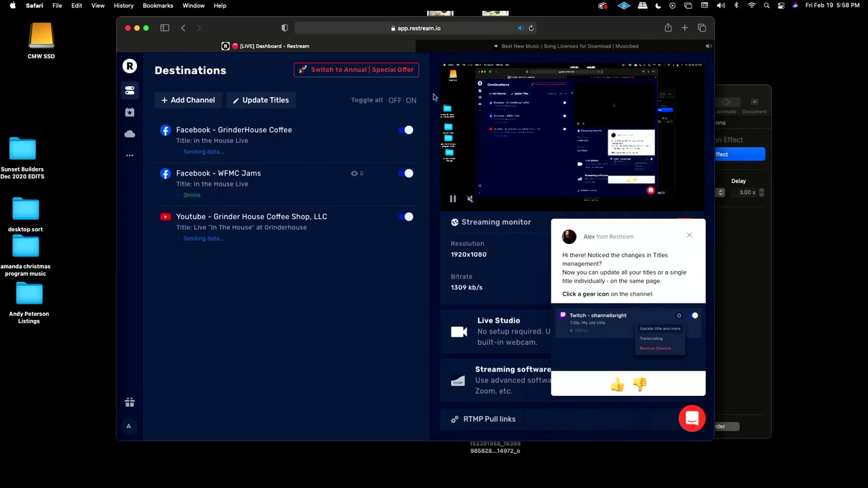Open Safari menu in menu bar
The image size is (868, 488).
(35, 5)
